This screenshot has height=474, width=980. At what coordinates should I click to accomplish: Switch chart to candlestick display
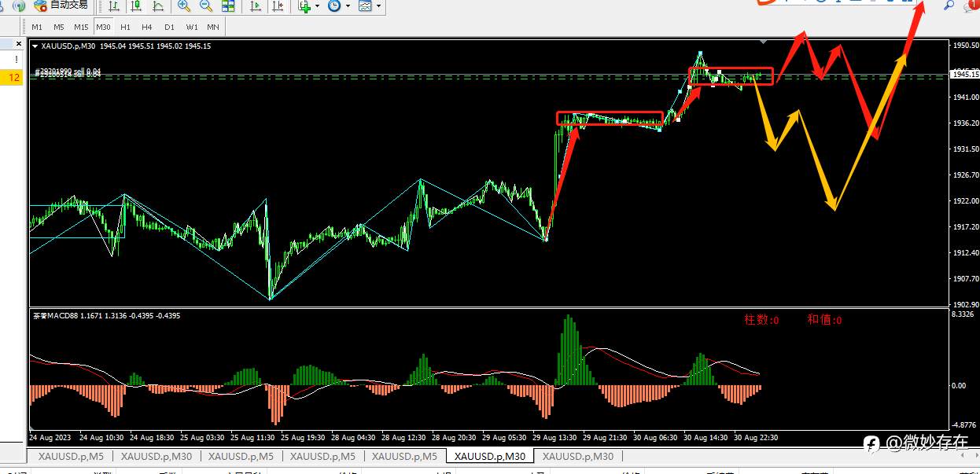[x=136, y=6]
